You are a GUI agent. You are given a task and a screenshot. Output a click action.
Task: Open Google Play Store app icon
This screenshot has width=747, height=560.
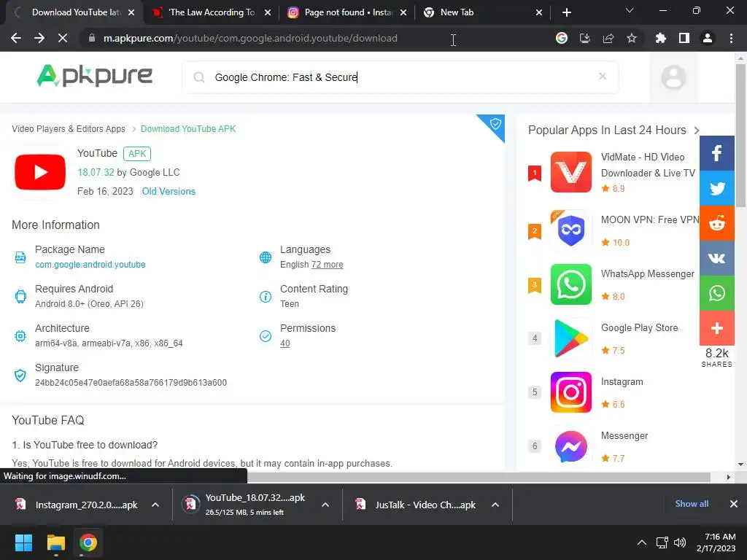coord(570,338)
